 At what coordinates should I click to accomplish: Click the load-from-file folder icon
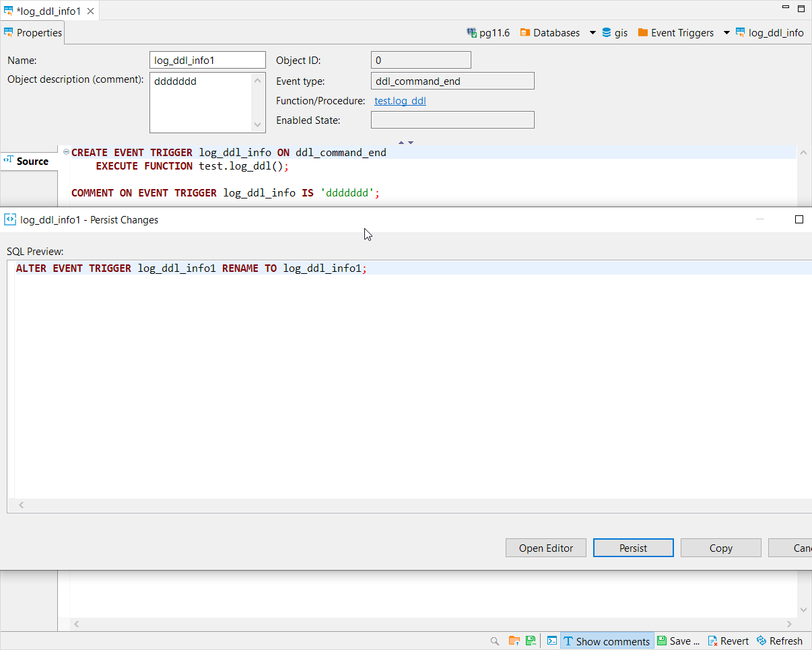(x=514, y=641)
